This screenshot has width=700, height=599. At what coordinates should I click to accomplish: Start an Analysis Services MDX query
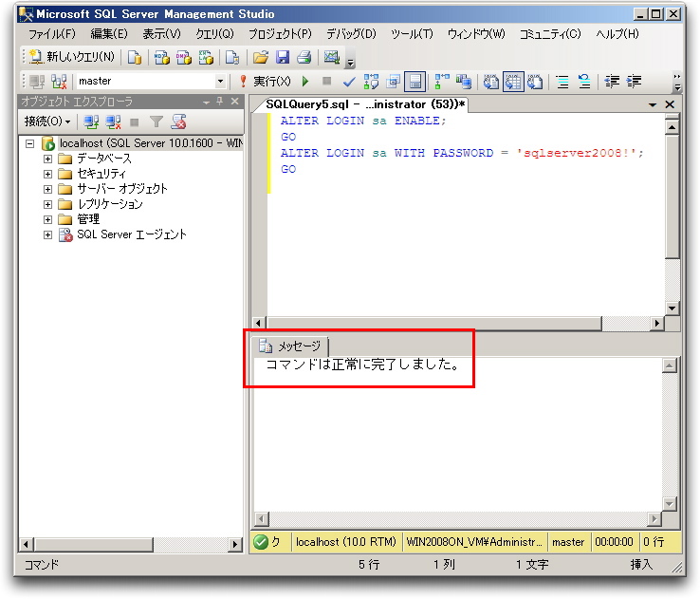coord(161,57)
